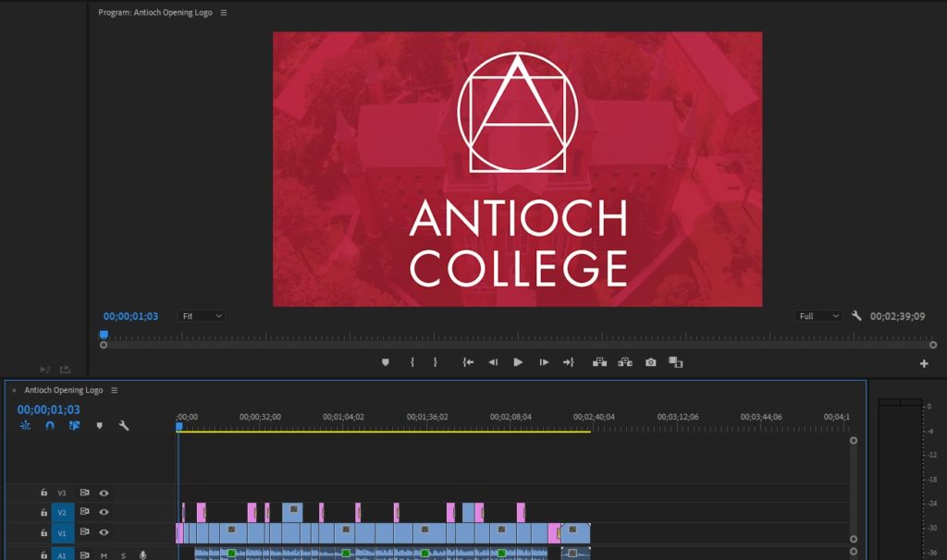Viewport: 947px width, 560px height.
Task: Open the button editor plus icon
Action: (923, 363)
